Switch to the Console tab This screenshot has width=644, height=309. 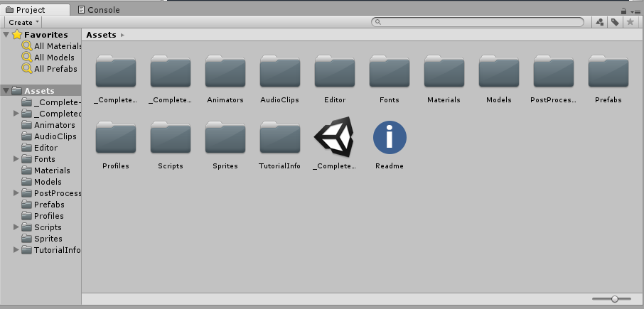click(x=99, y=10)
